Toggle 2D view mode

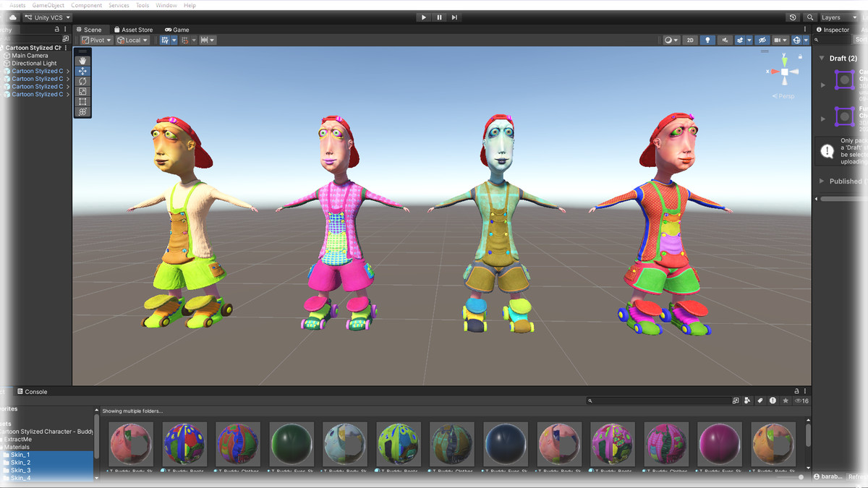pyautogui.click(x=690, y=40)
